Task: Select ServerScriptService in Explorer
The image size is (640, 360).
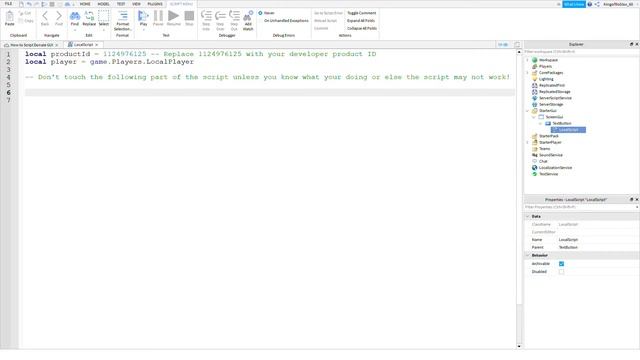Action: (555, 98)
